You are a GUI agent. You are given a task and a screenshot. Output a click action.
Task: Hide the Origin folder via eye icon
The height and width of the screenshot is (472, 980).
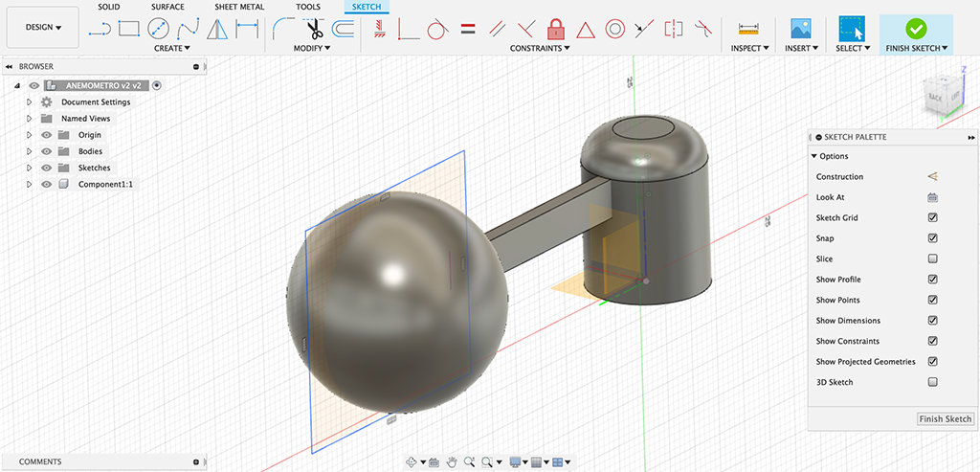(46, 135)
